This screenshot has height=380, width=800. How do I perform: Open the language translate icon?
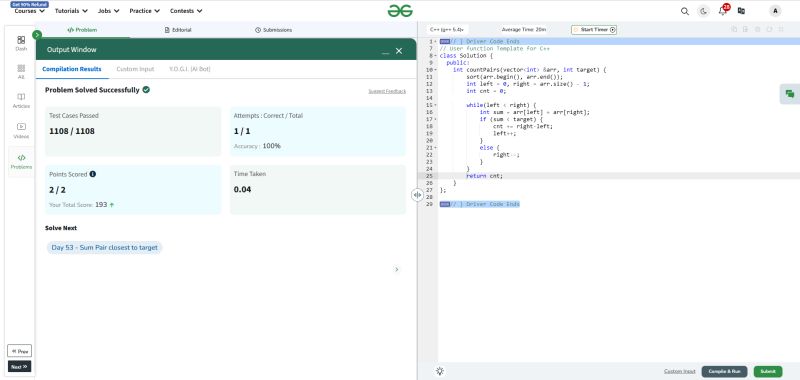(741, 11)
